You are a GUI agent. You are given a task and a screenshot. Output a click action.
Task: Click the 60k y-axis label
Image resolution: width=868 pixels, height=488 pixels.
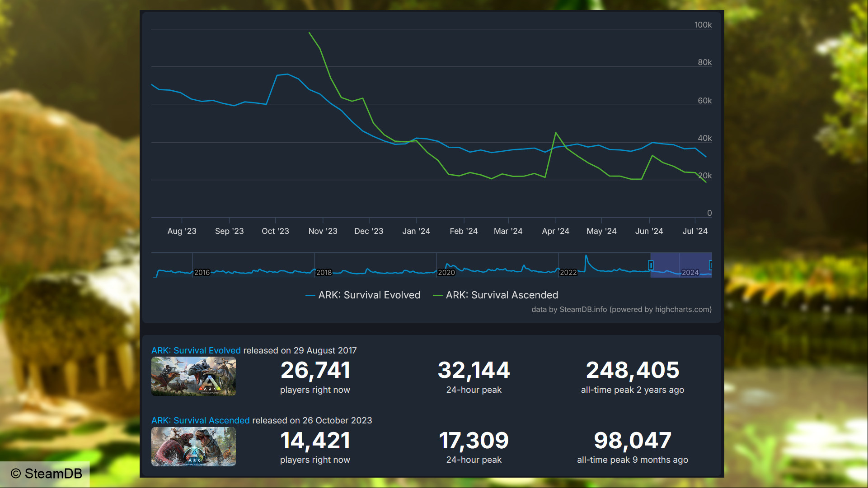(705, 101)
